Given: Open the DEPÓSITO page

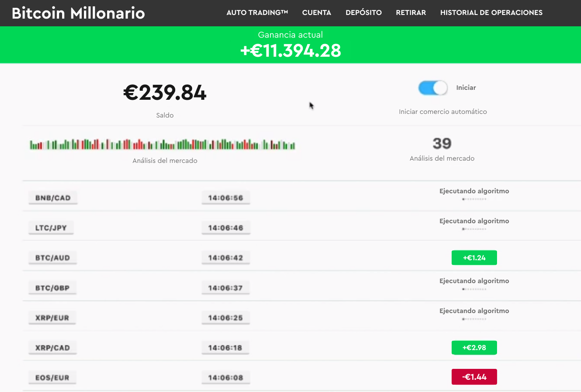Looking at the screenshot, I should [364, 13].
